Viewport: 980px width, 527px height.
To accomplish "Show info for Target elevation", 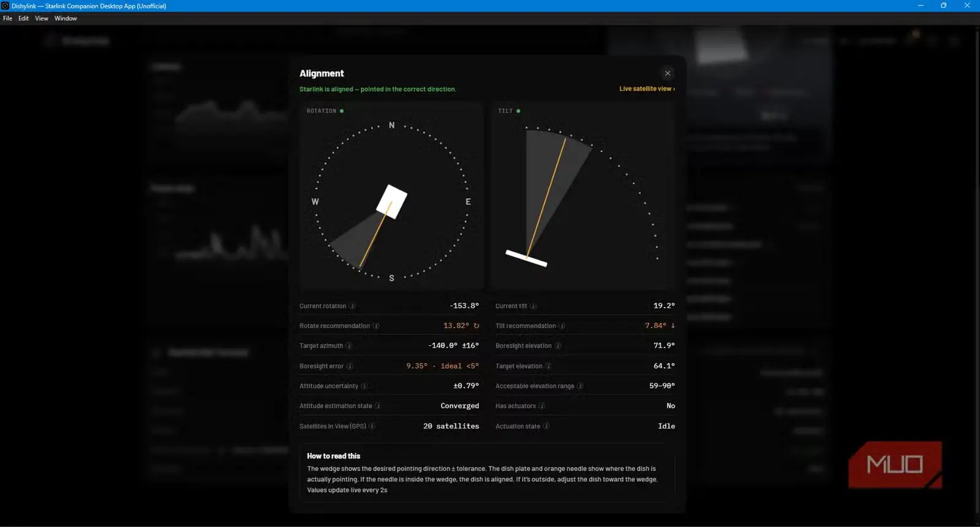I will click(548, 366).
